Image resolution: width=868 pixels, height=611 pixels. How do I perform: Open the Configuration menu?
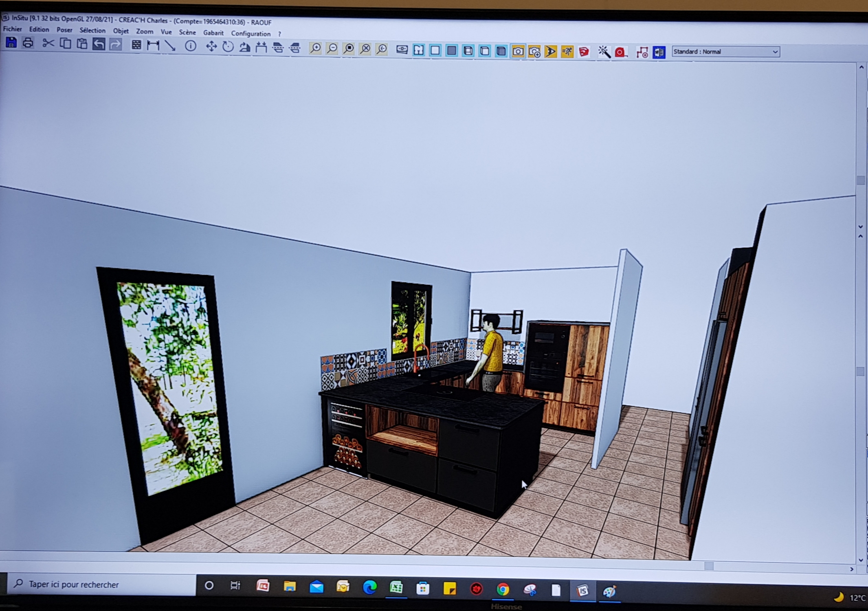[x=251, y=33]
